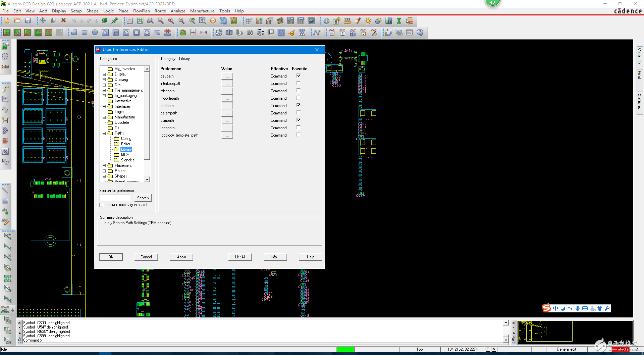Enable Include summary in search checkbox

click(102, 205)
